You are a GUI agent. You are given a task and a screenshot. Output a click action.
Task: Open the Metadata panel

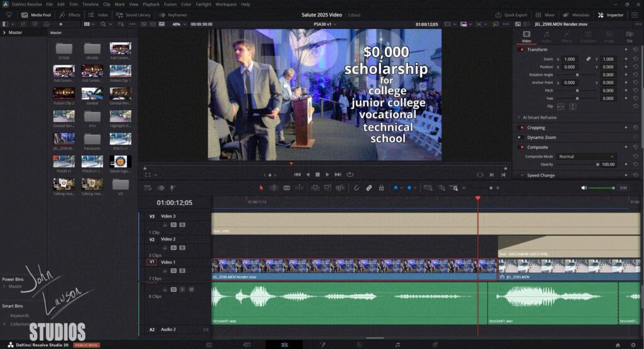576,15
